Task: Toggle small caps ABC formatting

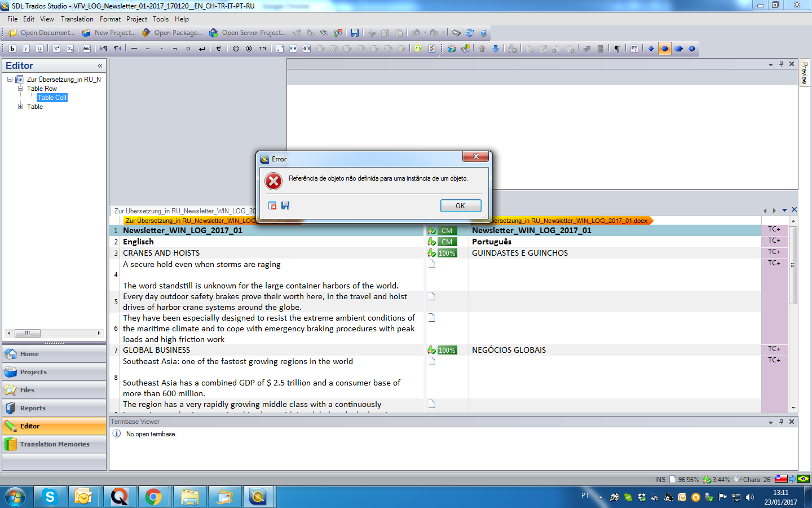Action: (x=87, y=49)
